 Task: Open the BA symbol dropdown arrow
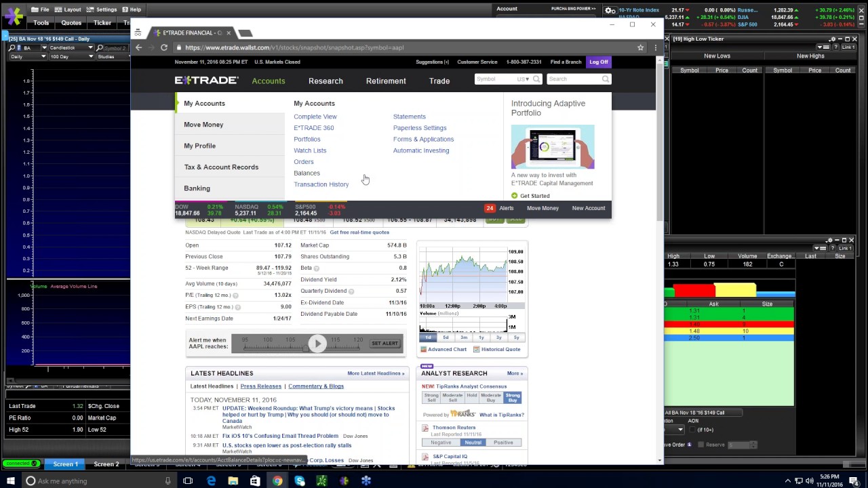pyautogui.click(x=44, y=47)
